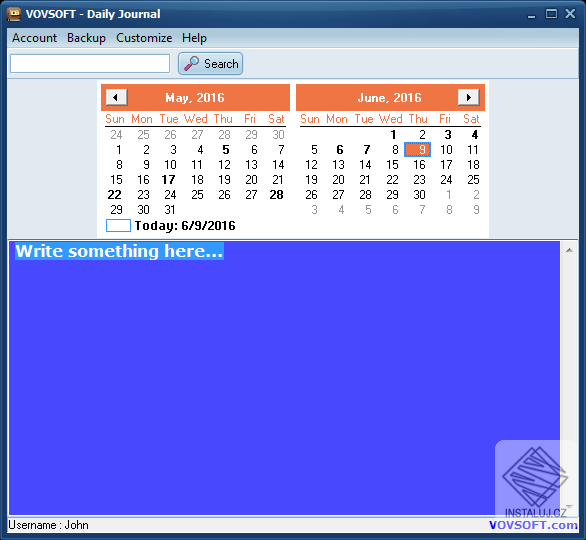Select May 28 in the calendar
This screenshot has width=586, height=540.
[x=277, y=195]
